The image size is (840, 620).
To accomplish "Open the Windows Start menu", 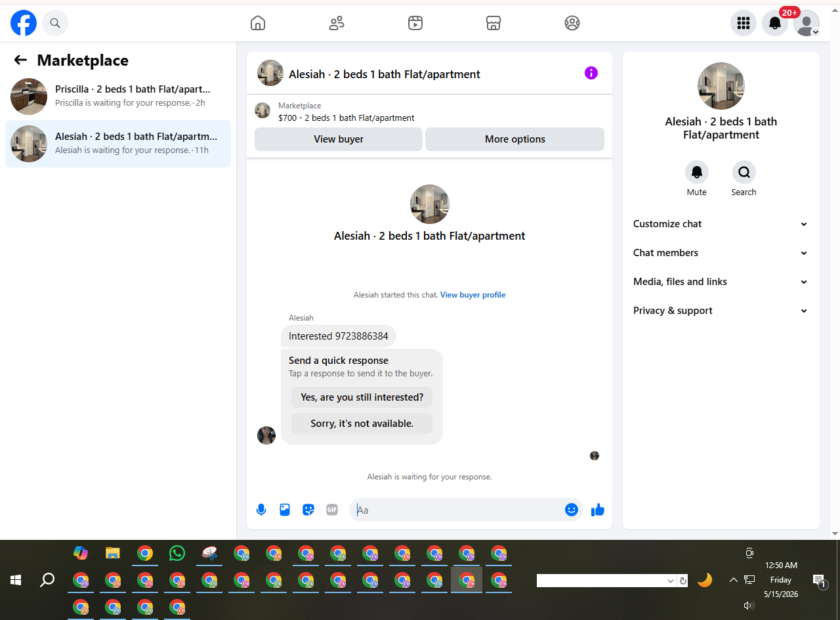I will pos(16,580).
